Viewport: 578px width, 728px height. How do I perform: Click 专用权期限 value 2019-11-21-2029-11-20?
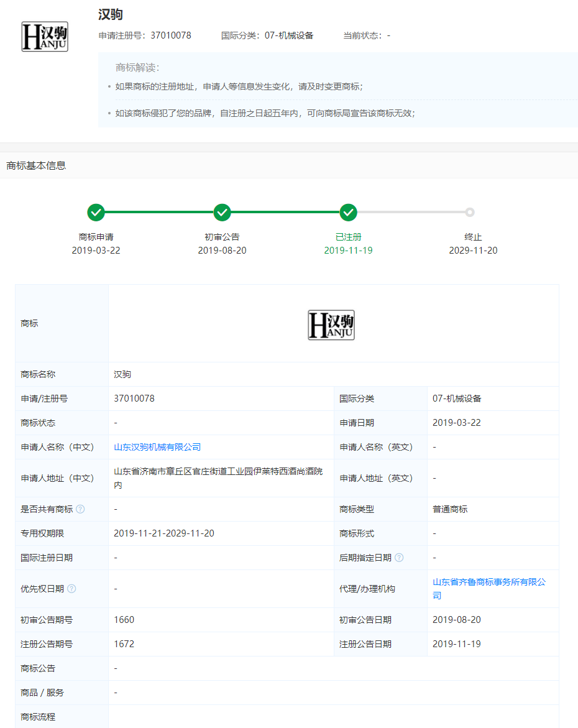164,533
